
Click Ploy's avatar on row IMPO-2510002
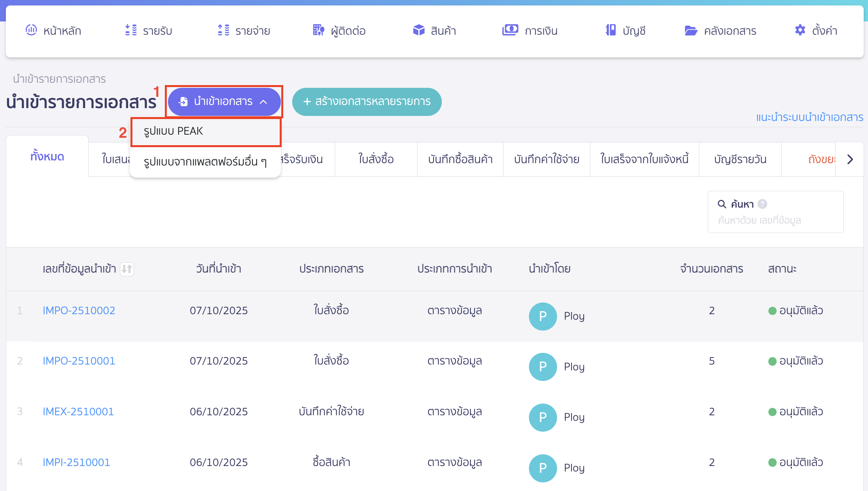tap(542, 317)
